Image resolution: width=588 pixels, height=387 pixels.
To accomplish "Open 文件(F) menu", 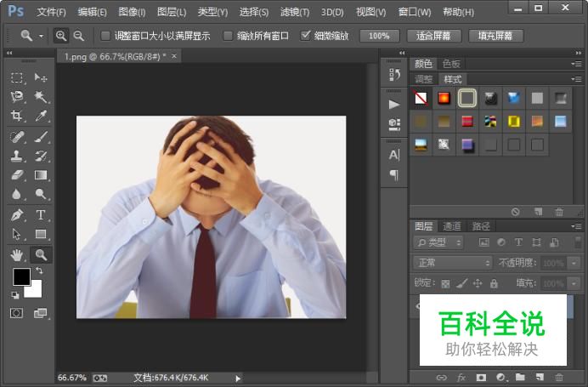I will click(51, 12).
